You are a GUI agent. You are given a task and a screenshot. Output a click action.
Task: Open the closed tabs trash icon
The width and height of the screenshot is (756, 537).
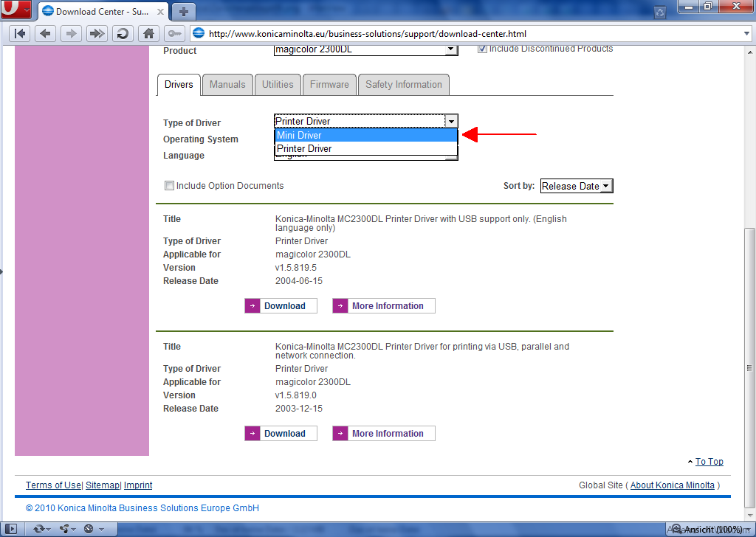pyautogui.click(x=660, y=13)
